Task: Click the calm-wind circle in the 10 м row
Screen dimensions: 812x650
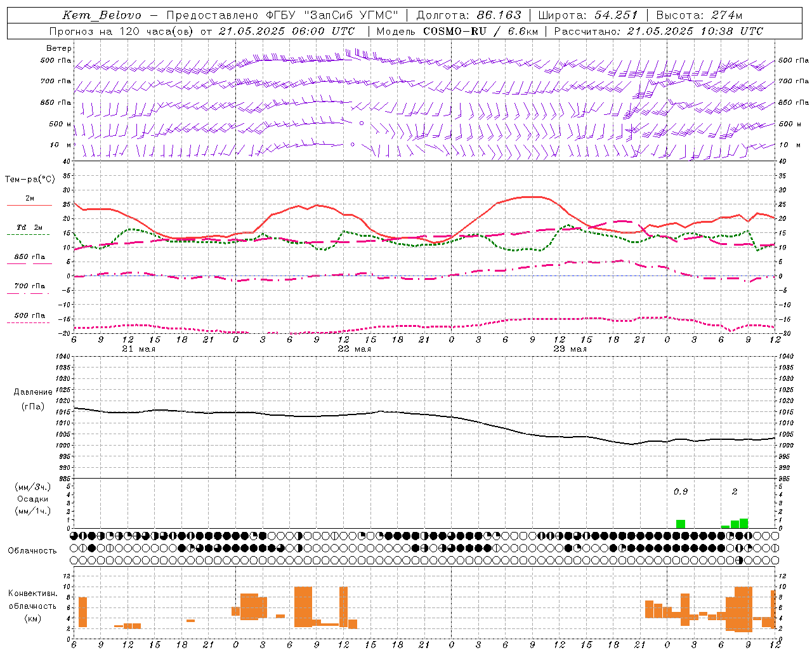Action: 353,145
